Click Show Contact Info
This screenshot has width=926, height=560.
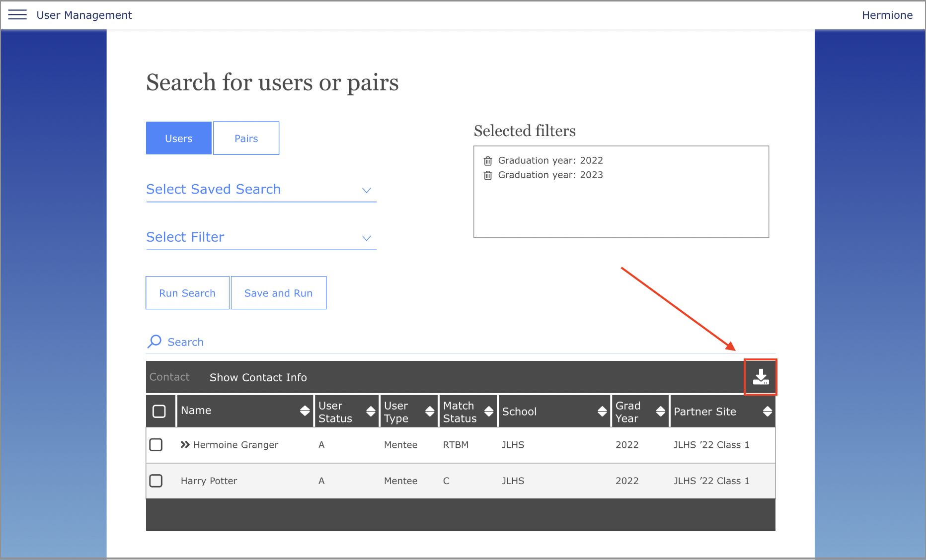[x=258, y=377]
